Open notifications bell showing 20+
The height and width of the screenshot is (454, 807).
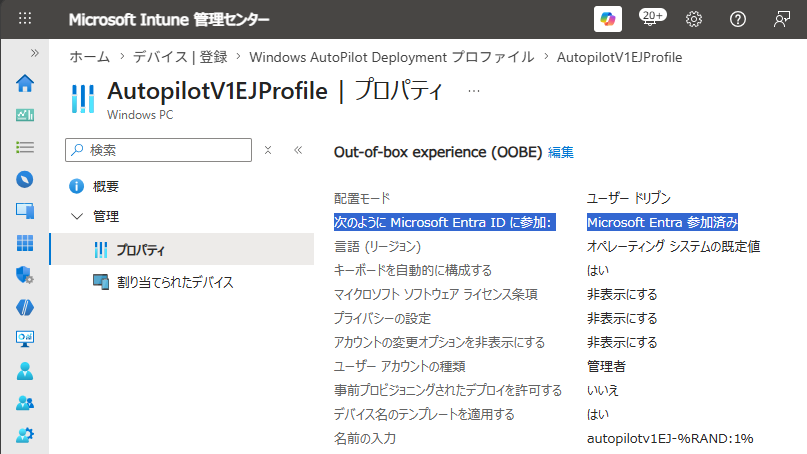pos(652,18)
